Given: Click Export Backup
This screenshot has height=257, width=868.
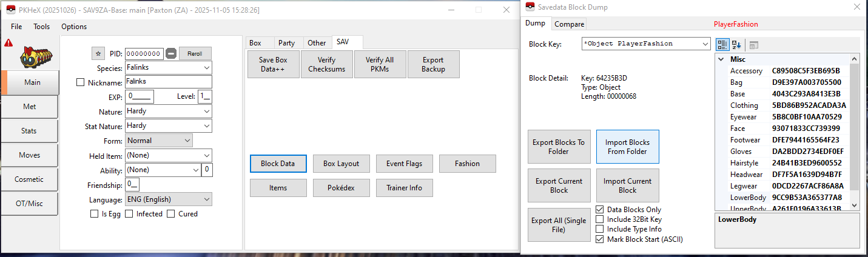Looking at the screenshot, I should point(433,64).
